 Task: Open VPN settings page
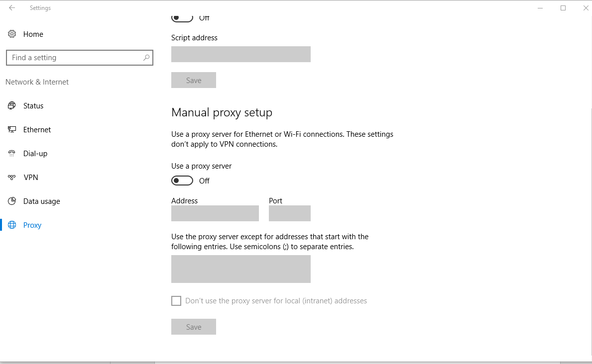click(30, 178)
